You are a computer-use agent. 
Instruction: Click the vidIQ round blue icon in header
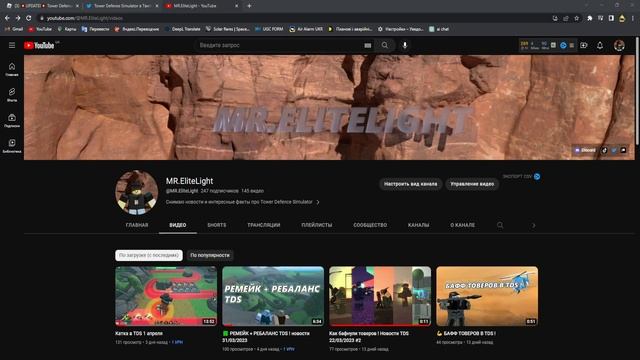(563, 45)
